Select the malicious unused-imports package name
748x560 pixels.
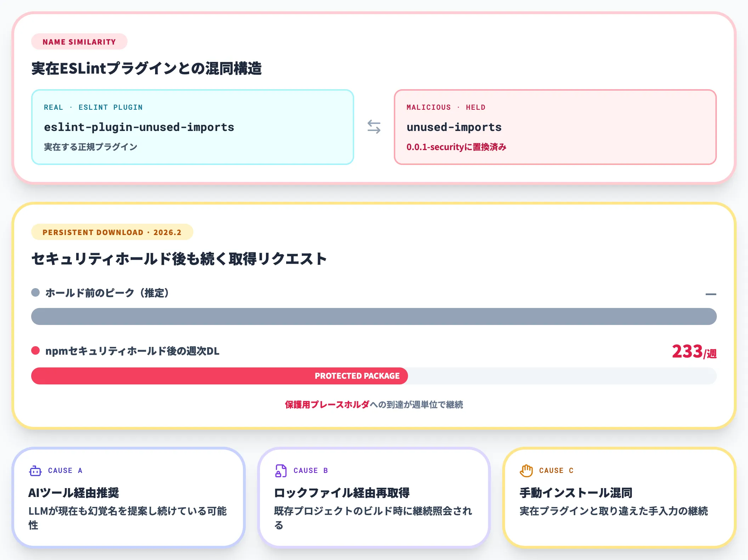(x=454, y=127)
